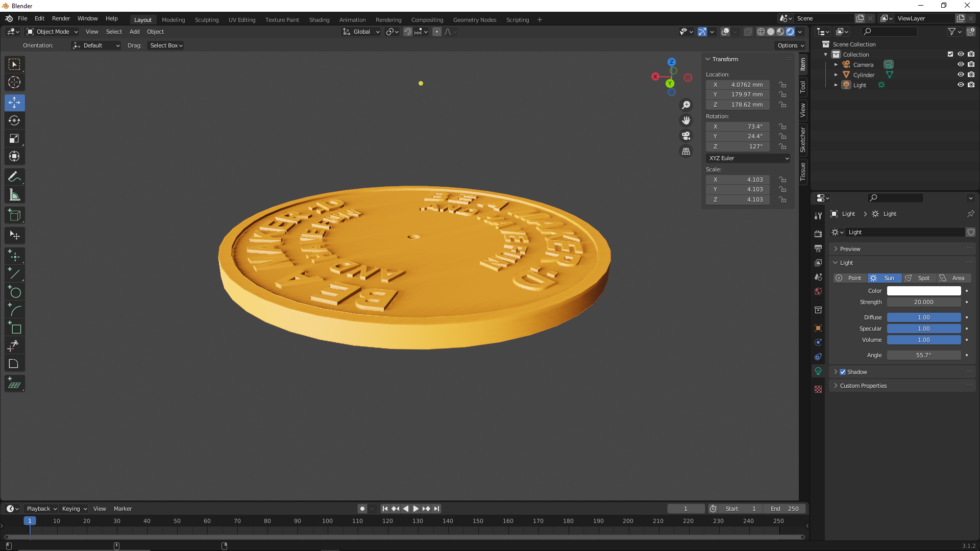
Task: Click the current frame number field
Action: point(686,509)
